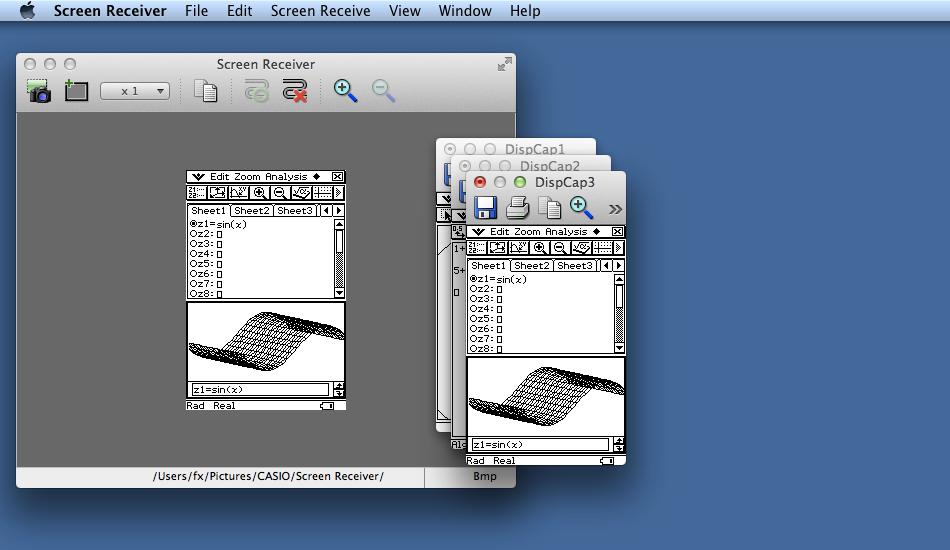The width and height of the screenshot is (950, 550).
Task: Click calculator zoom-out icon in DispCap3 capture
Action: pos(560,248)
